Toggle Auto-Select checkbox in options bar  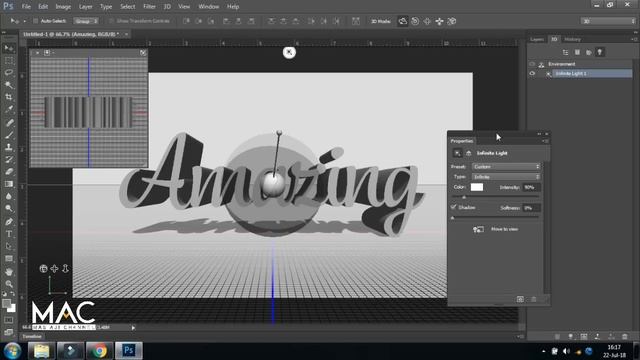[x=36, y=21]
